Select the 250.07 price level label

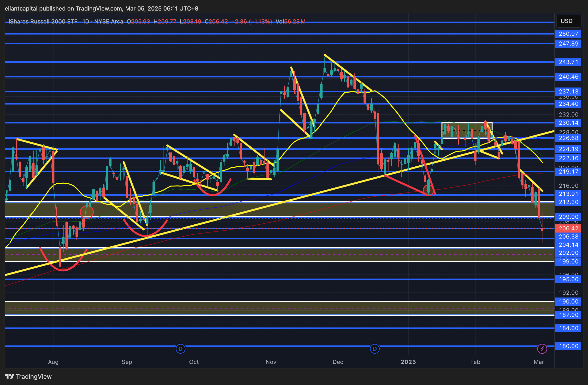click(568, 34)
